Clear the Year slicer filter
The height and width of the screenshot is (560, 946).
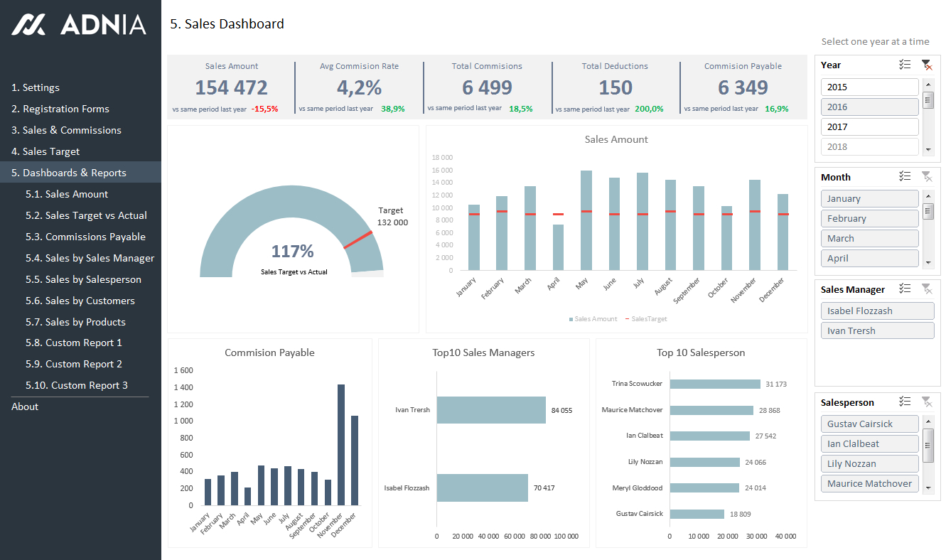pos(927,64)
